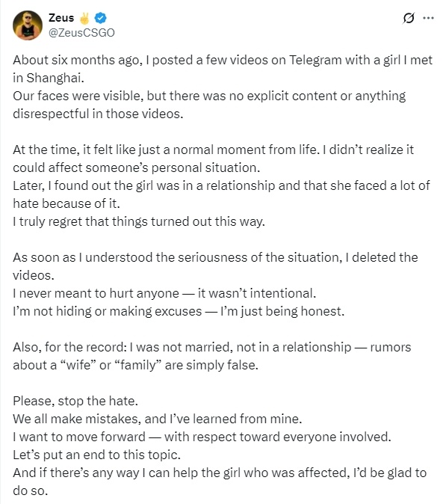Click the line 'Later, I found out'
The image size is (446, 504).
click(221, 194)
